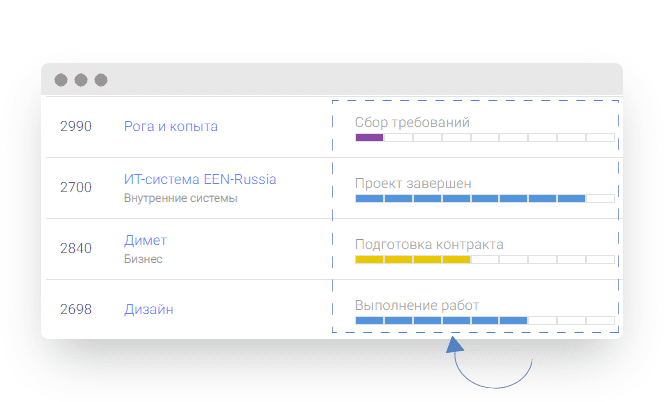Image resolution: width=664 pixels, height=402 pixels.
Task: Select project number 2840
Action: tap(76, 248)
